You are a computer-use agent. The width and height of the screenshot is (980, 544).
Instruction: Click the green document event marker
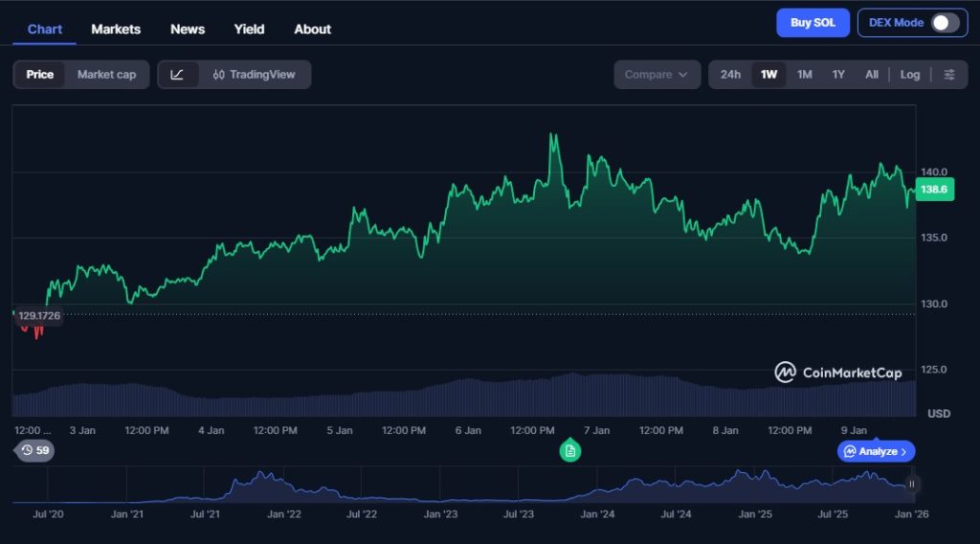coord(570,450)
